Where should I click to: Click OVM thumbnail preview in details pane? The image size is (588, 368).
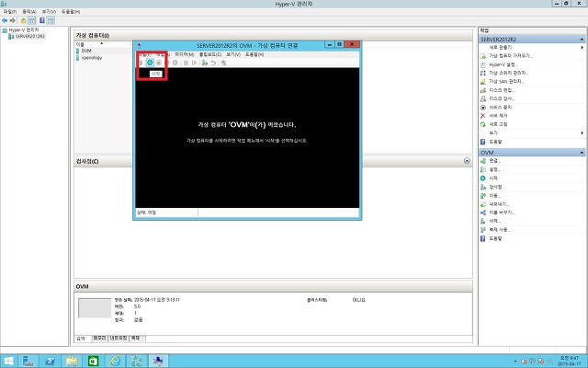(95, 308)
